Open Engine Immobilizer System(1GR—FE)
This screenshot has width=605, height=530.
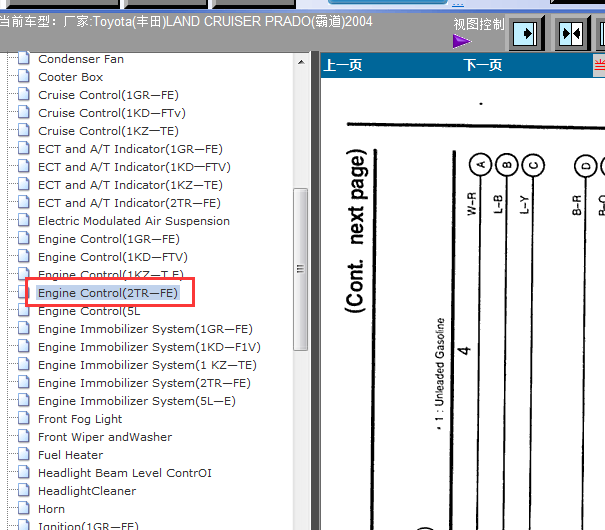[145, 329]
